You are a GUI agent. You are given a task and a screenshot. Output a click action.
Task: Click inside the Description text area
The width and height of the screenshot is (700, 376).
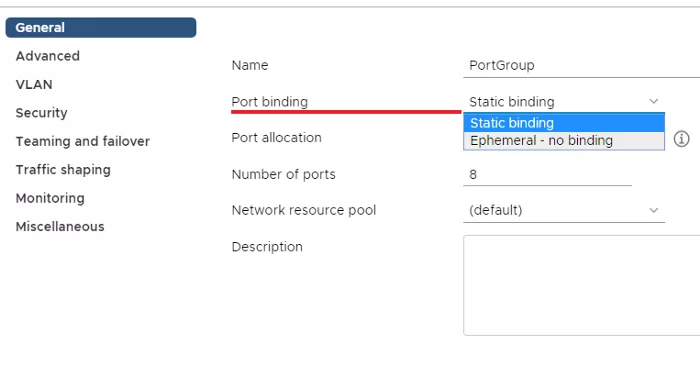point(581,285)
